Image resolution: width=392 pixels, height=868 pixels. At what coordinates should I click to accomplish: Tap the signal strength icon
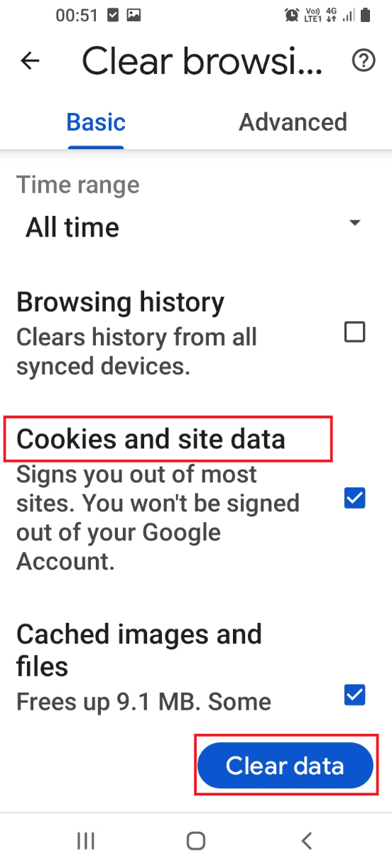[x=349, y=14]
